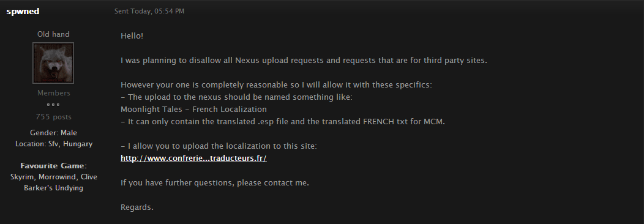The height and width of the screenshot is (224, 644).
Task: Click the 'If you have further questions' line
Action: pos(215,182)
